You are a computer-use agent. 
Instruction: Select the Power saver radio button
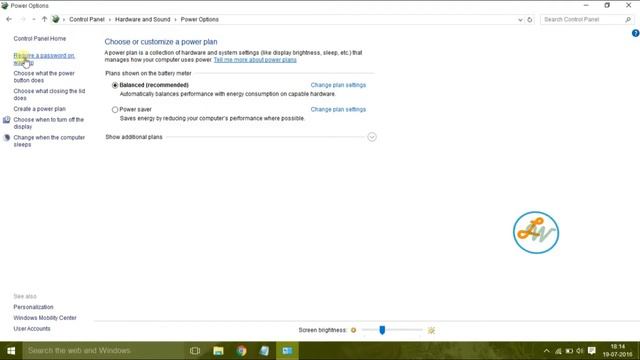point(115,110)
